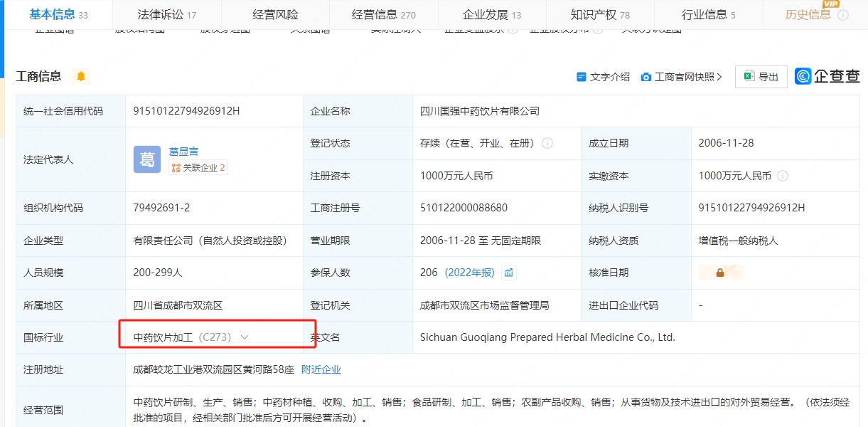This screenshot has width=868, height=427.
Task: Click info icon on 历史信息 tab
Action: pos(843,15)
